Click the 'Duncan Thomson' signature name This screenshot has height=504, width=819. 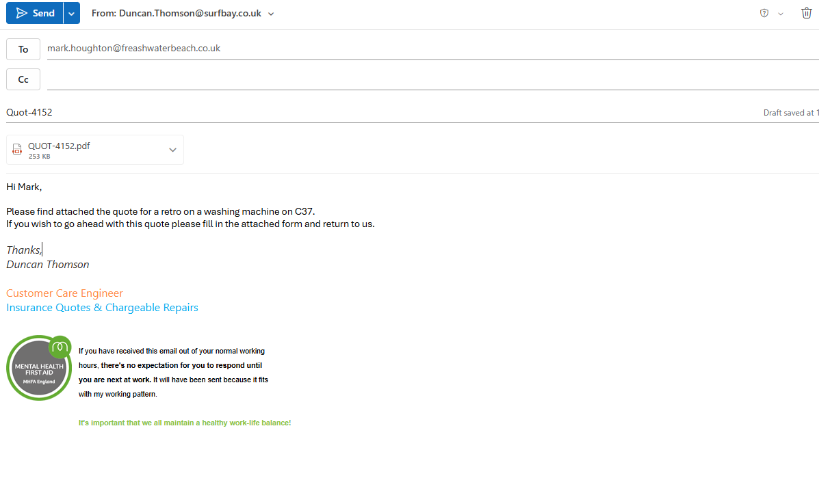[47, 265]
